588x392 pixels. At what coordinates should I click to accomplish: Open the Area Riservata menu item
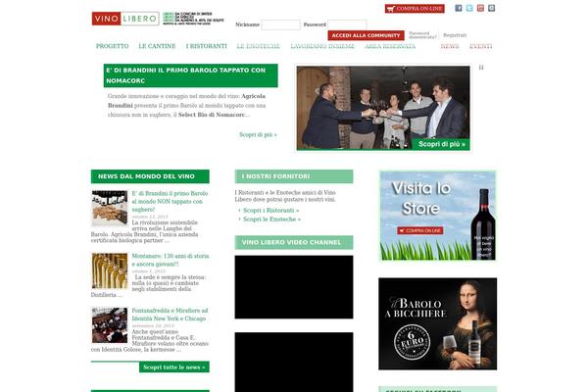[x=390, y=46]
